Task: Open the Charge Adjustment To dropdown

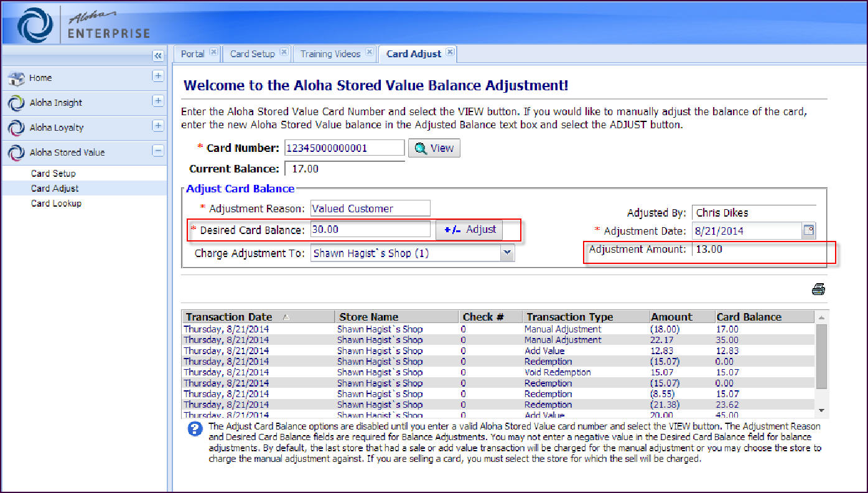Action: click(508, 253)
